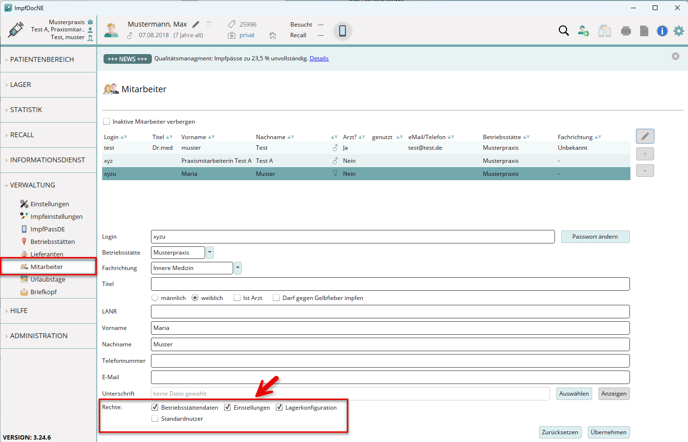Click the grayed clipboard icon in the toolbar
688x442 pixels.
[605, 31]
